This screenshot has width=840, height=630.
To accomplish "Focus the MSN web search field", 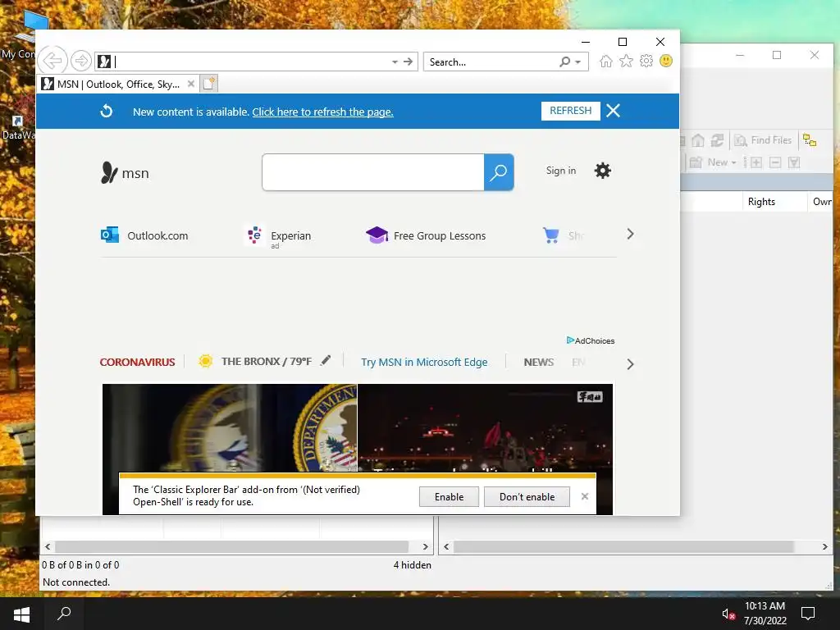I will point(373,172).
